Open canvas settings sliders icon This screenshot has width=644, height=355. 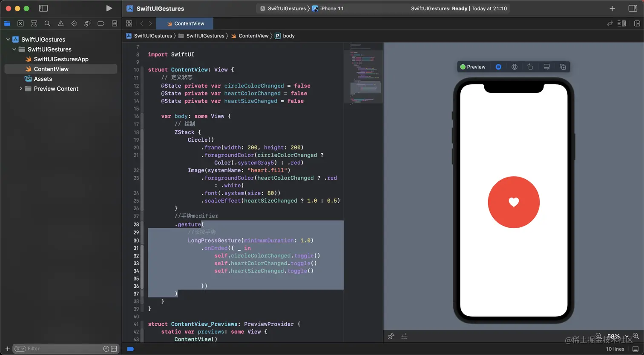tap(404, 336)
